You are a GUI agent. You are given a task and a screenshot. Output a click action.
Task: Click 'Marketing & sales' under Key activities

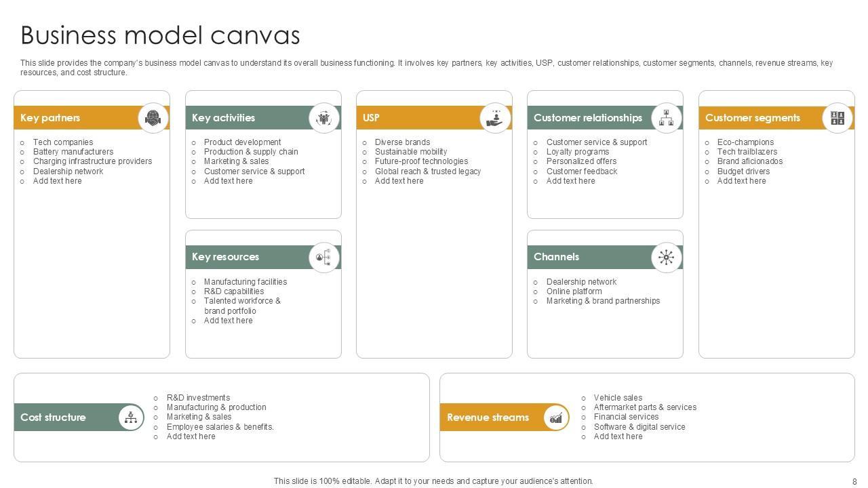click(x=236, y=161)
